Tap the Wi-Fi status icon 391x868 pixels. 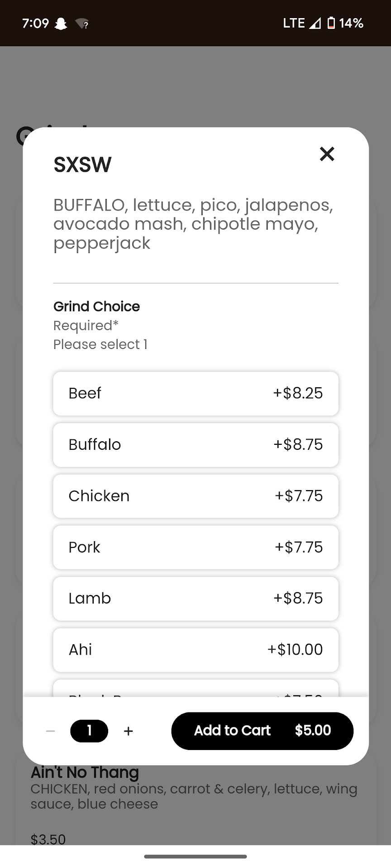82,24
